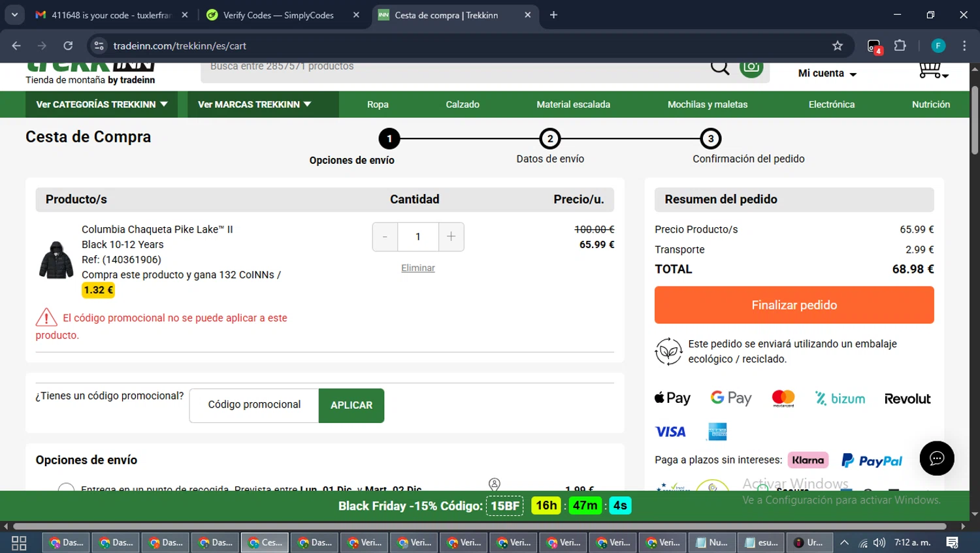Click the Google Pay icon

pos(731,398)
